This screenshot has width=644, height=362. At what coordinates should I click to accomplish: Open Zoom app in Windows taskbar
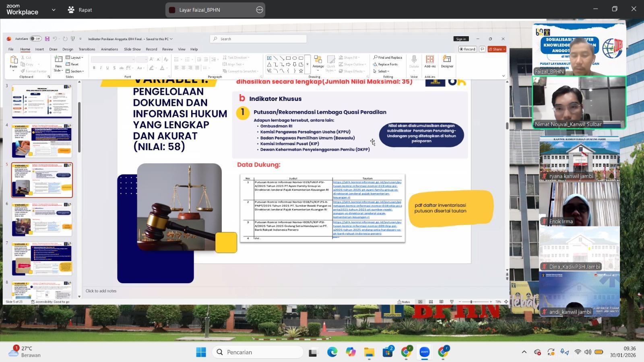424,352
